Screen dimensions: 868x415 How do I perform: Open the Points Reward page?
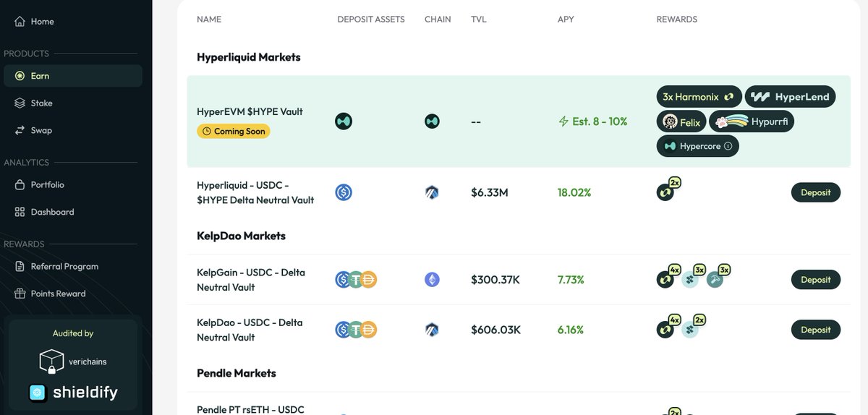50,294
